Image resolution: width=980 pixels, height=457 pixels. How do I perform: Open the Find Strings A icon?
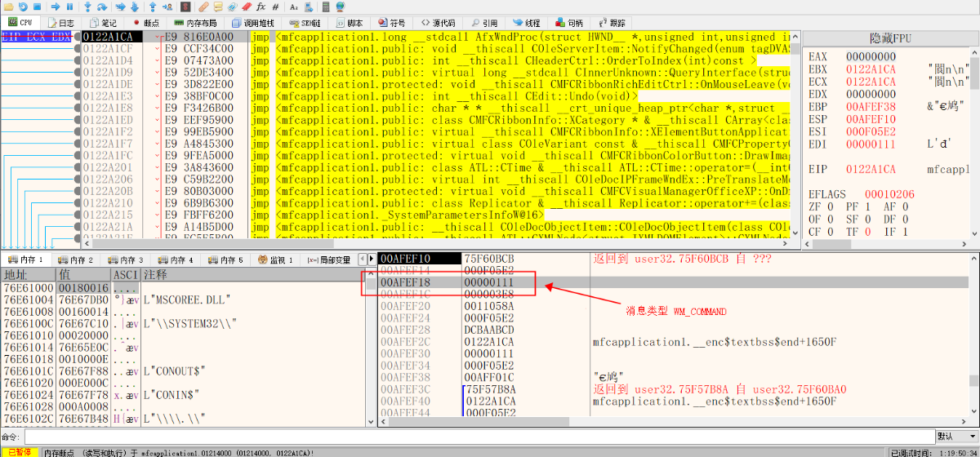point(294,7)
